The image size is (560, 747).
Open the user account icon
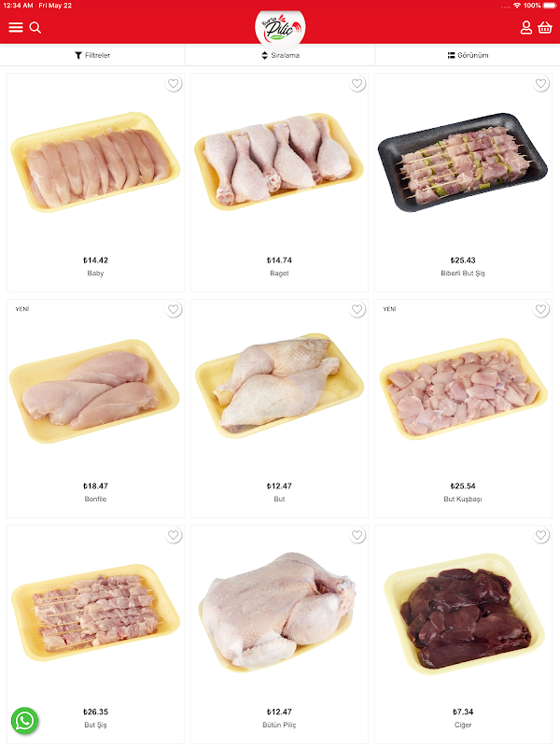(x=526, y=28)
